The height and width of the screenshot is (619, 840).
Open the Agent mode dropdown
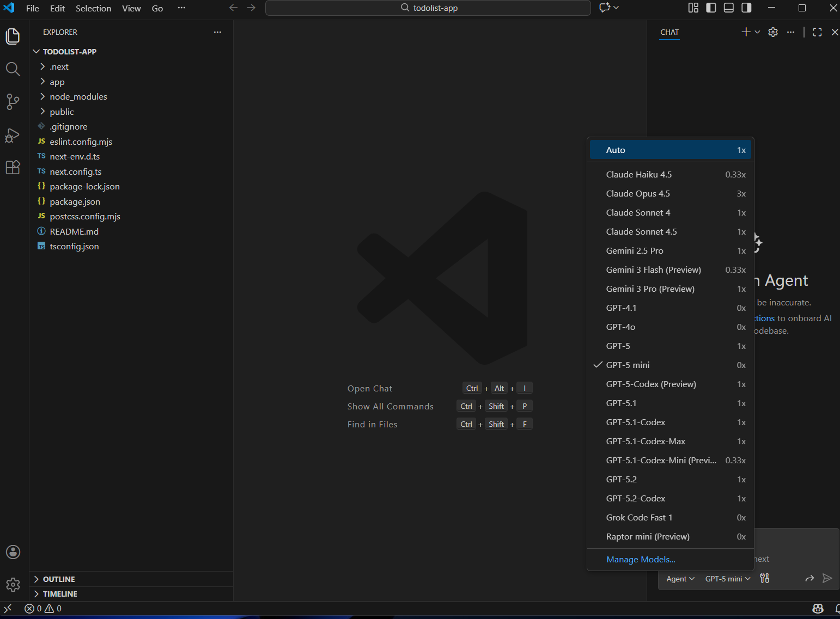[x=680, y=579]
